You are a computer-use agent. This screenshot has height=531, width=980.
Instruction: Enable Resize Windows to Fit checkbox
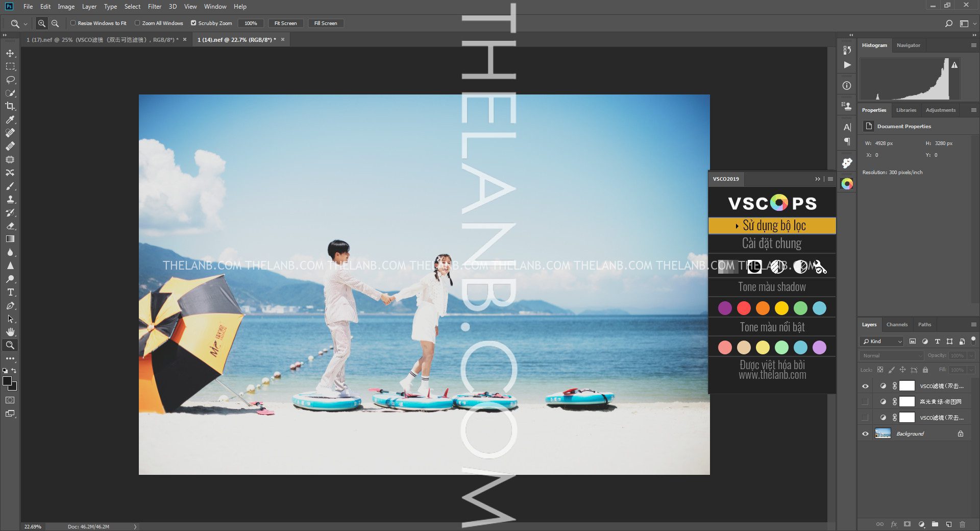pyautogui.click(x=73, y=23)
